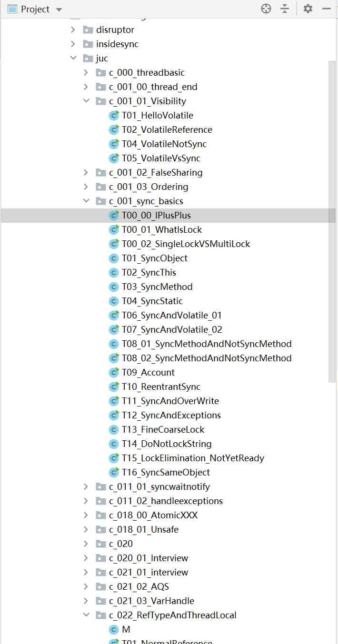The height and width of the screenshot is (644, 338).
Task: Select T14_DoNotLockString file
Action: (x=166, y=444)
